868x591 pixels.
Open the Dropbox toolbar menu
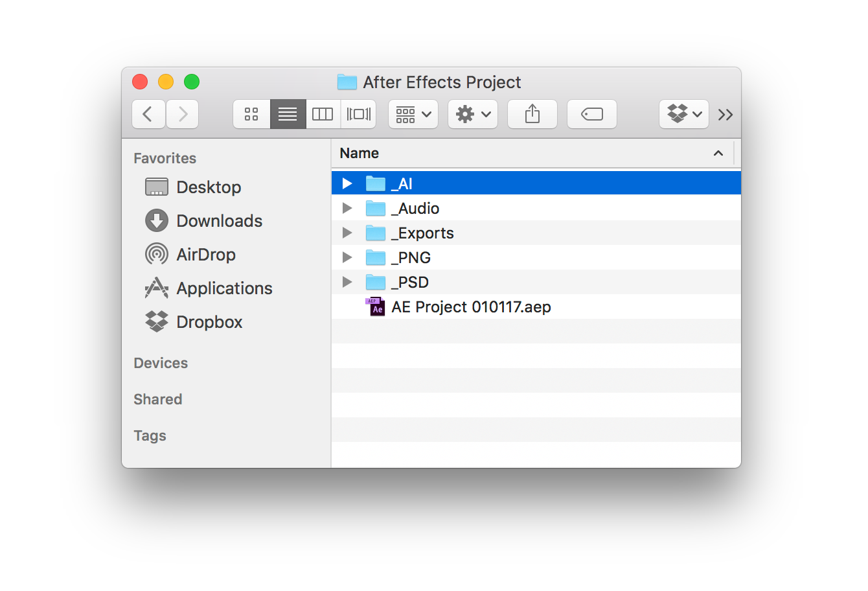tap(684, 115)
